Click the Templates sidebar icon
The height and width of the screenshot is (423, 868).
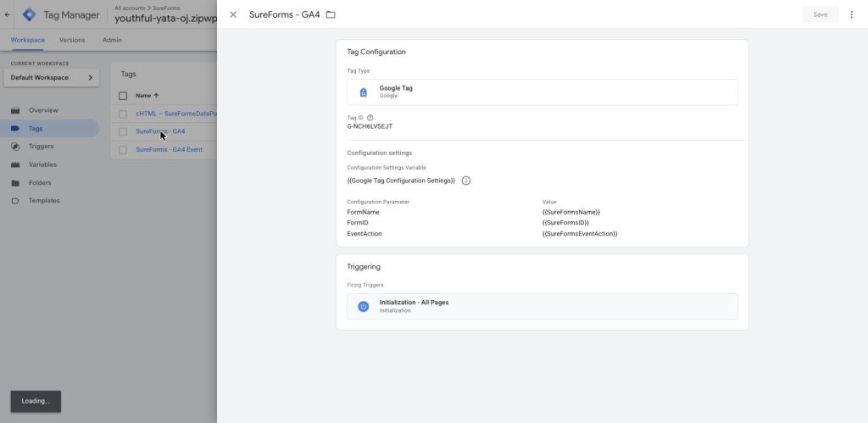(15, 200)
